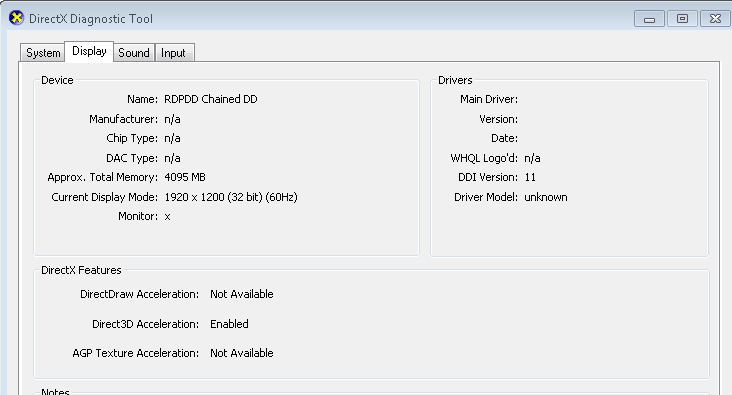Viewport: 732px width, 395px height.
Task: Click the Direct3D Acceleration Enabled status
Action: pyautogui.click(x=229, y=324)
